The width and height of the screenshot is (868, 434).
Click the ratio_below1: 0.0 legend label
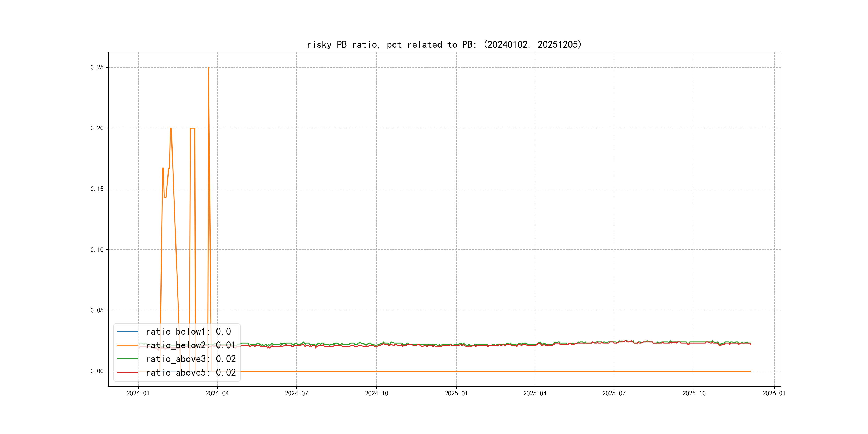(188, 332)
